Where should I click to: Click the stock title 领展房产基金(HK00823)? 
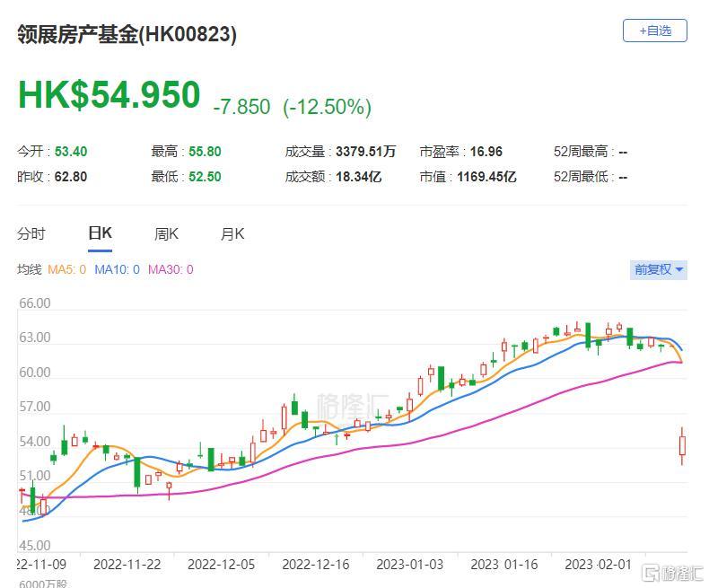coord(127,34)
